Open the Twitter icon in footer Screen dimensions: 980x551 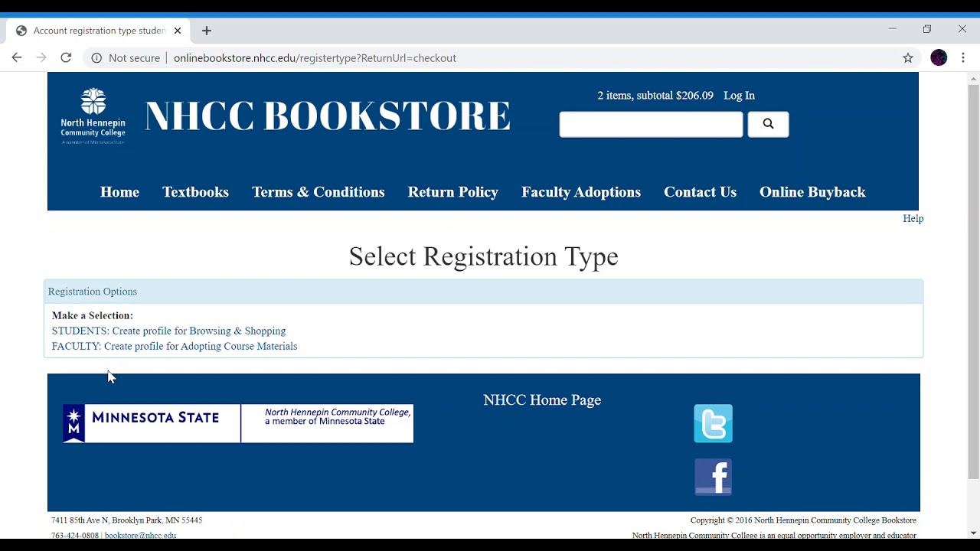(713, 423)
